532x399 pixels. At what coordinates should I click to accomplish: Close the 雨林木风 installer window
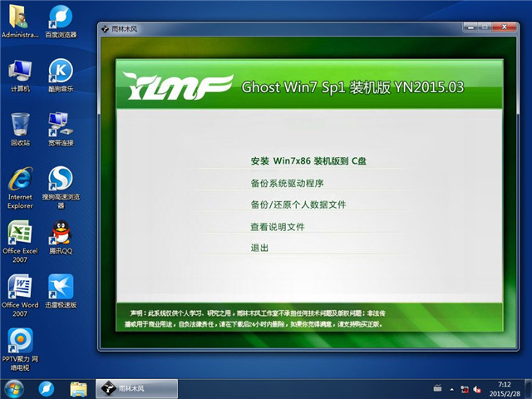click(x=505, y=27)
